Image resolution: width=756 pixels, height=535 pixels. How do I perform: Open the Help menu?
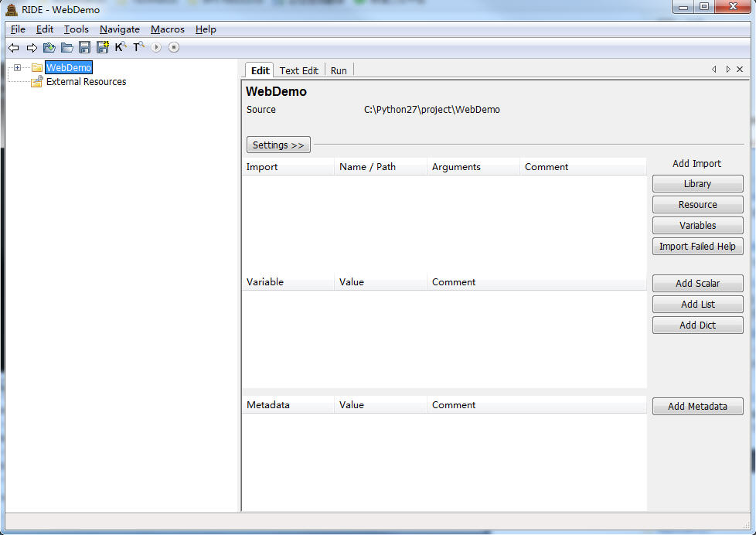[x=206, y=29]
